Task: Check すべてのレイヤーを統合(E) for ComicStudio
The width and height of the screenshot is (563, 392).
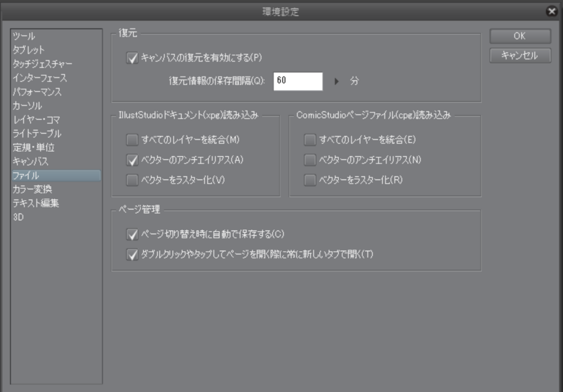Action: point(310,140)
